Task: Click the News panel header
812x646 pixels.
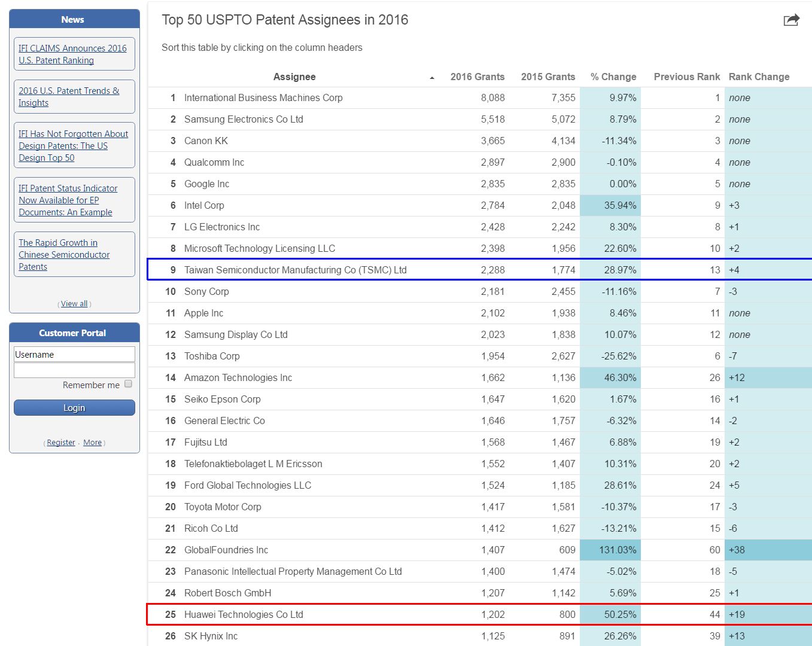Action: (x=74, y=19)
